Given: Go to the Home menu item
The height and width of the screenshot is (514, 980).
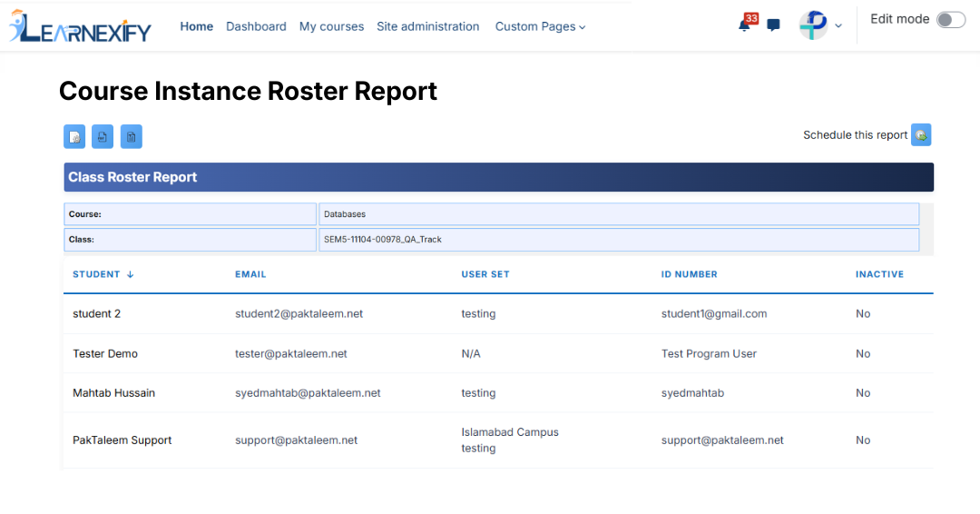Looking at the screenshot, I should coord(196,27).
